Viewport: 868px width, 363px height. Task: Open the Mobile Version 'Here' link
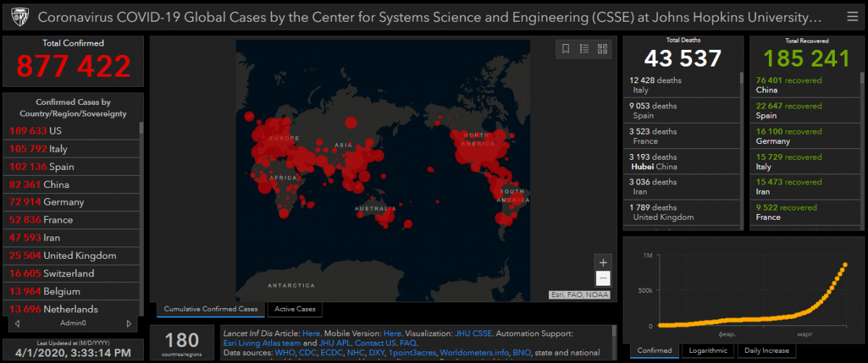[392, 333]
